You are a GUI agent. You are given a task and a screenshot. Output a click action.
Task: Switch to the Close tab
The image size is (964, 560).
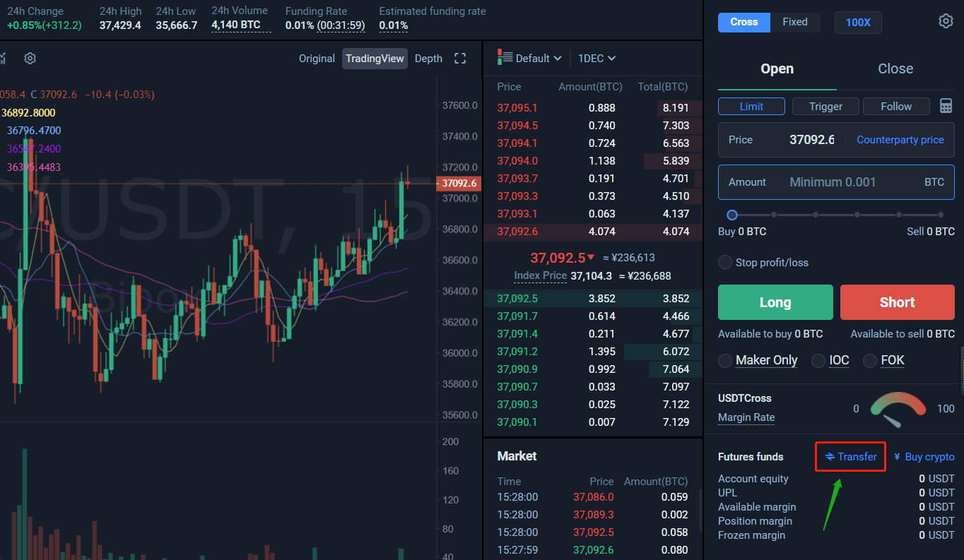tap(895, 68)
